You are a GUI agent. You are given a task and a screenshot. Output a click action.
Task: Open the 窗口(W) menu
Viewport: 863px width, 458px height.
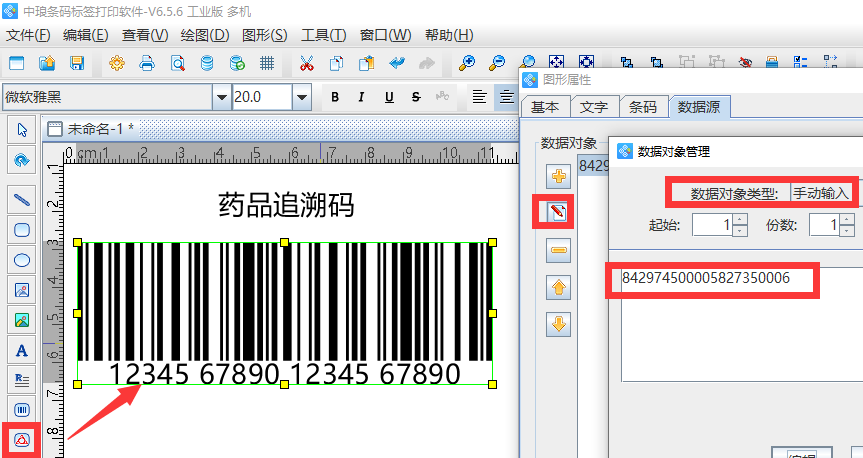(x=385, y=36)
